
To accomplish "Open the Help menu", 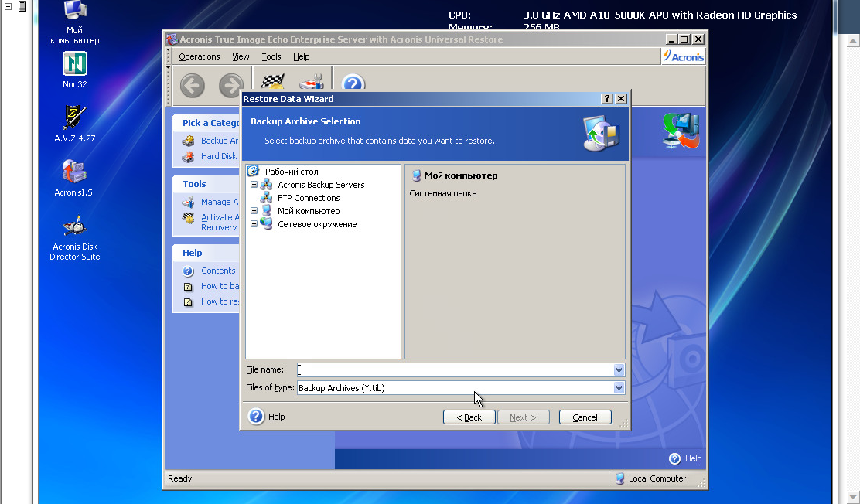I will pos(301,56).
